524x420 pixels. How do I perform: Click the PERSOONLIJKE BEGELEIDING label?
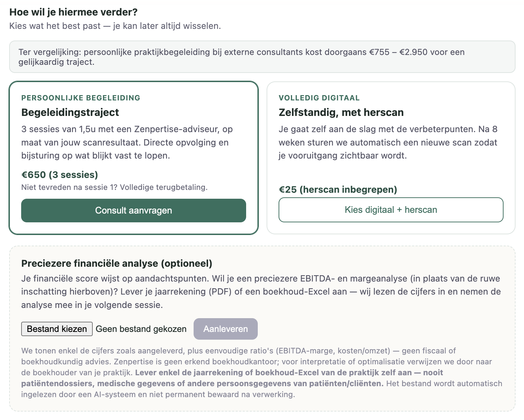(81, 98)
